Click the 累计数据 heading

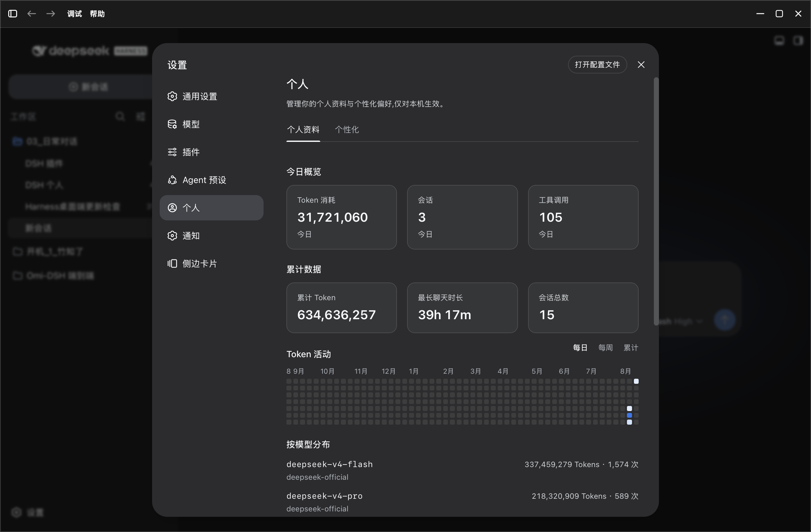(x=303, y=269)
